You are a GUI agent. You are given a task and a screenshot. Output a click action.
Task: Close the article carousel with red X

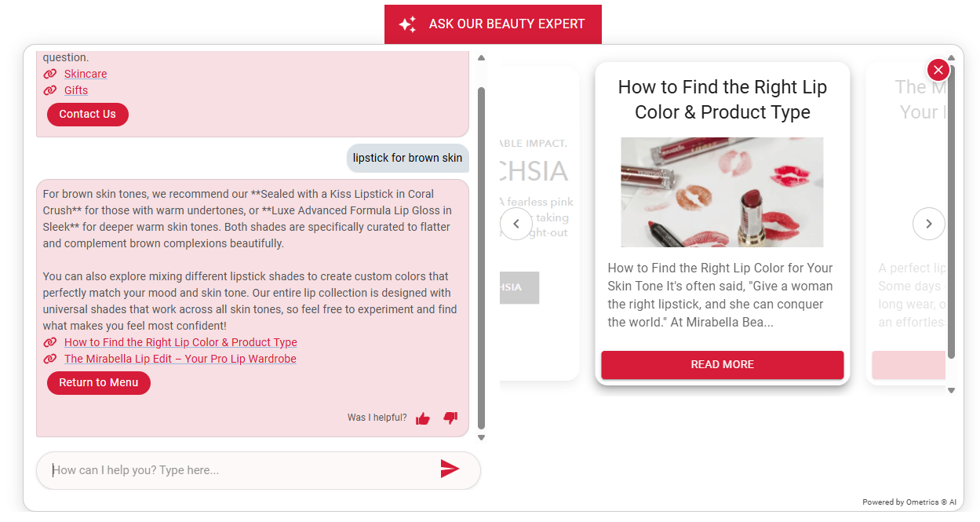point(938,71)
